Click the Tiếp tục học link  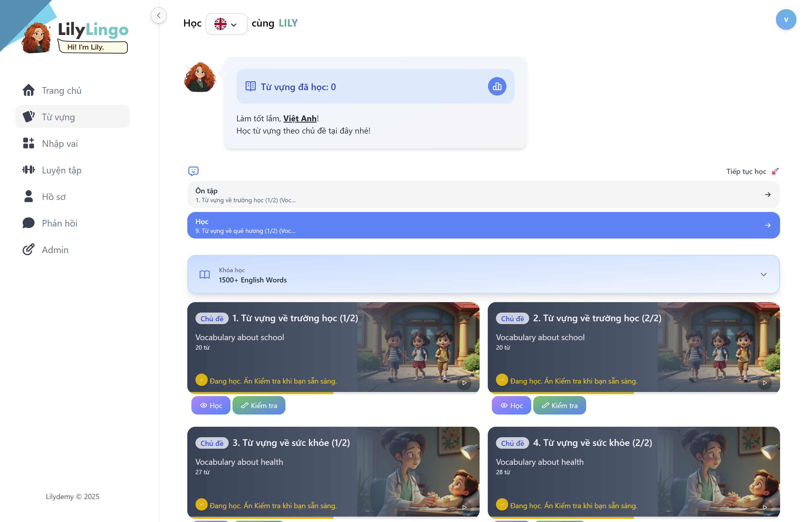747,172
